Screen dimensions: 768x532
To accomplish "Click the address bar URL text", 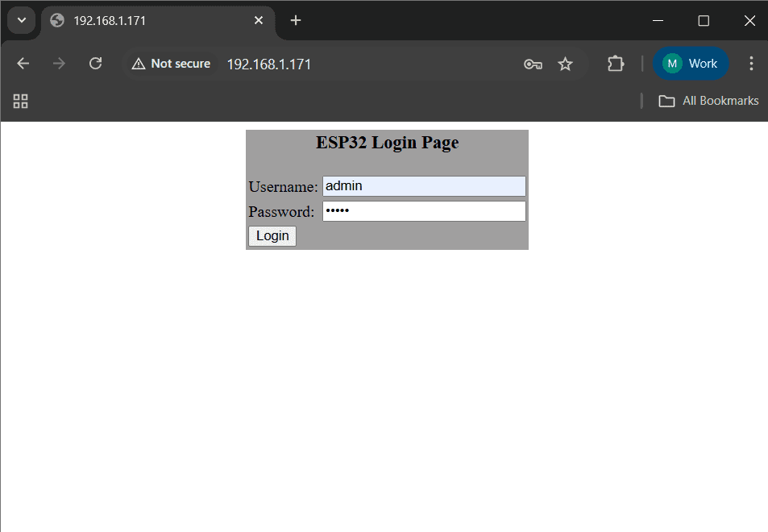I will [269, 64].
